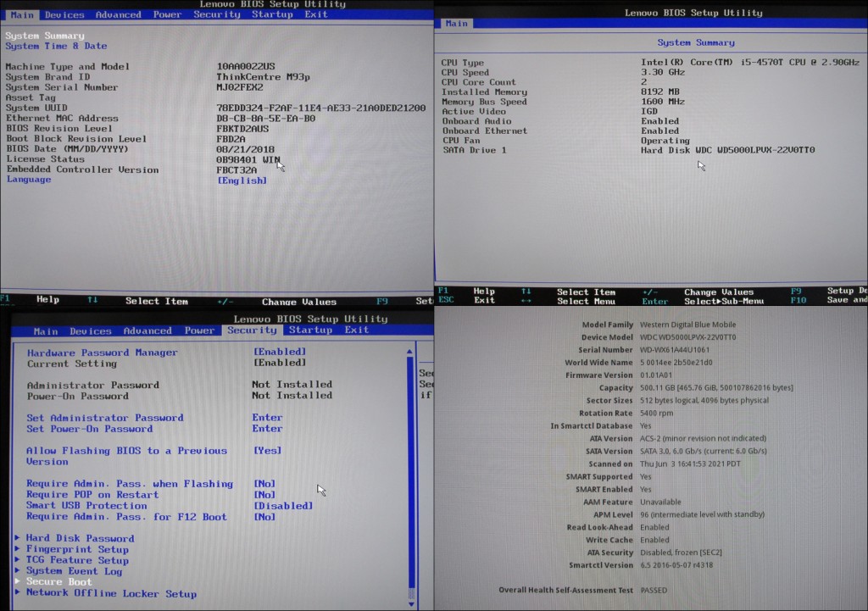
Task: Click the Smart USB Protection label
Action: pos(87,506)
